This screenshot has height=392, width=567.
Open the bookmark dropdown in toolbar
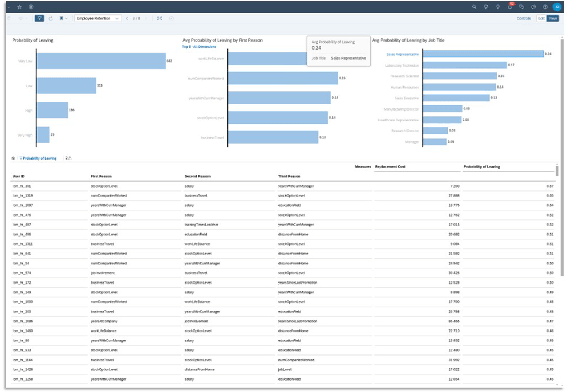(63, 18)
